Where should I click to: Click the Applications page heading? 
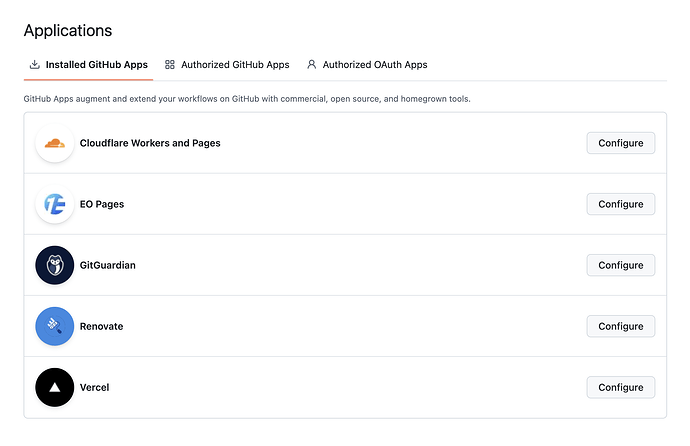click(68, 31)
